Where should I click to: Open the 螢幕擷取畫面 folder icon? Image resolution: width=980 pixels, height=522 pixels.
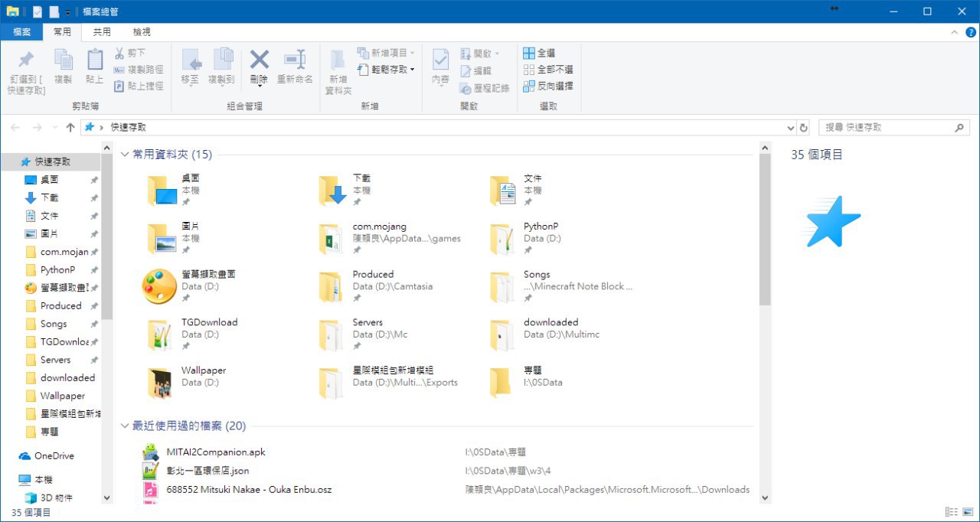point(159,287)
